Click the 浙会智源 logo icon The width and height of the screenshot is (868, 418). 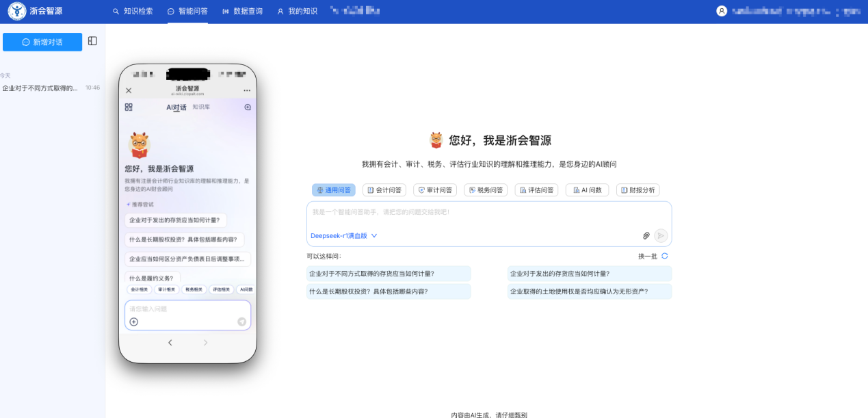(17, 11)
